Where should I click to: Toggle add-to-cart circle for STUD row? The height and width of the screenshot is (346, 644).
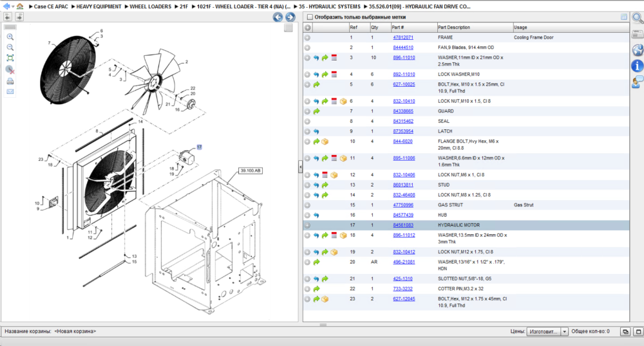tap(307, 185)
